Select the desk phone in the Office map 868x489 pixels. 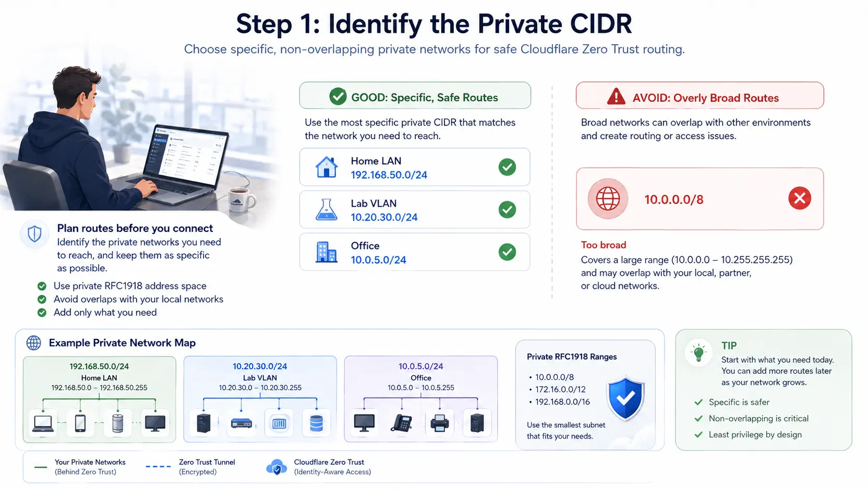[x=401, y=423]
